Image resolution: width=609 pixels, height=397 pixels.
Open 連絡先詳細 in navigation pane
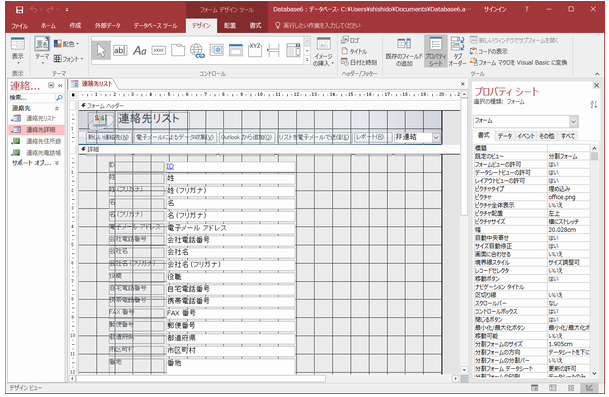(36, 130)
